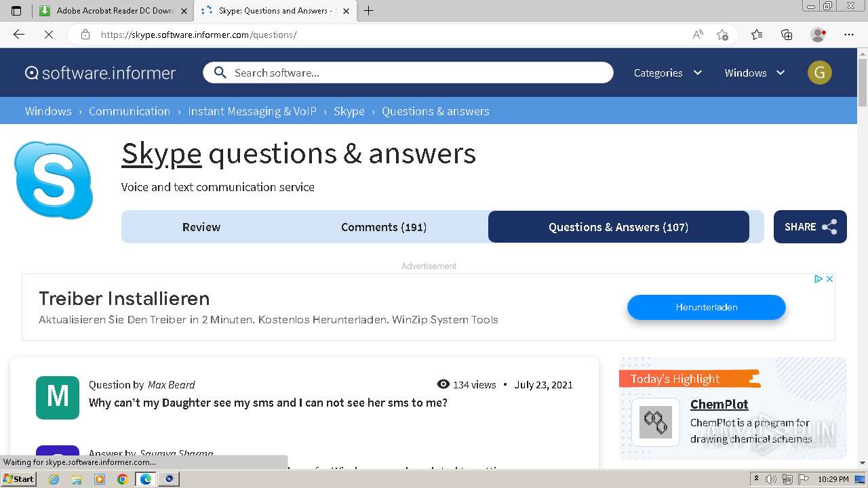Screen dimensions: 868x488
Task: Open the underlined Skype title link
Action: [x=161, y=154]
